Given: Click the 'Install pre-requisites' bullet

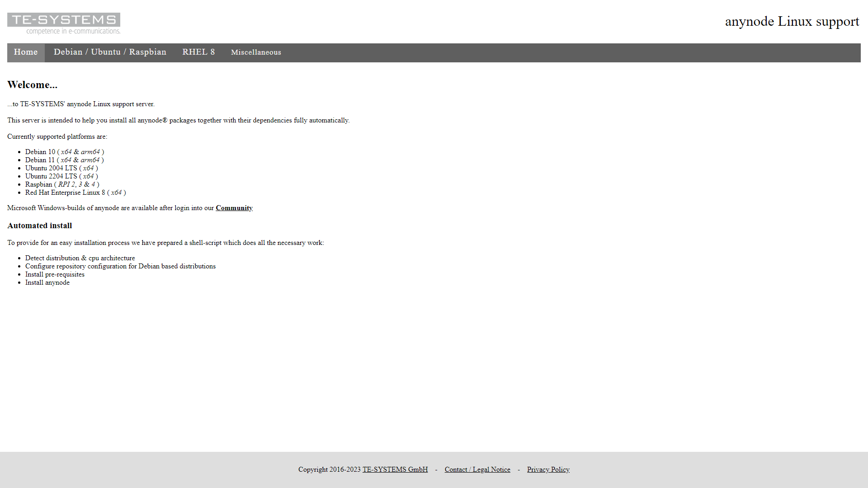Looking at the screenshot, I should click(55, 274).
